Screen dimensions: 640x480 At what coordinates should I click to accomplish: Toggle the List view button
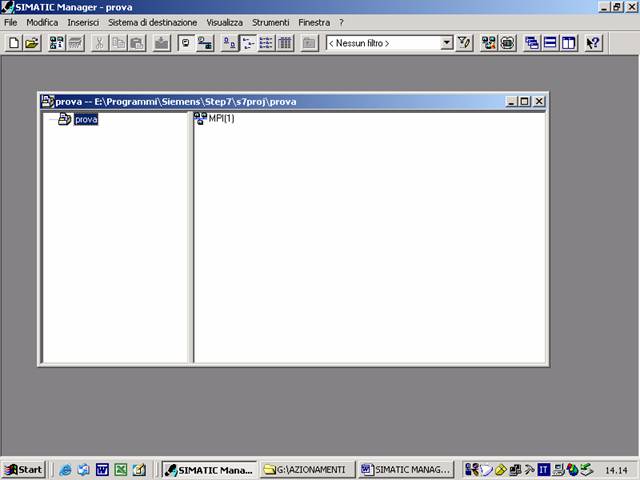click(x=266, y=43)
